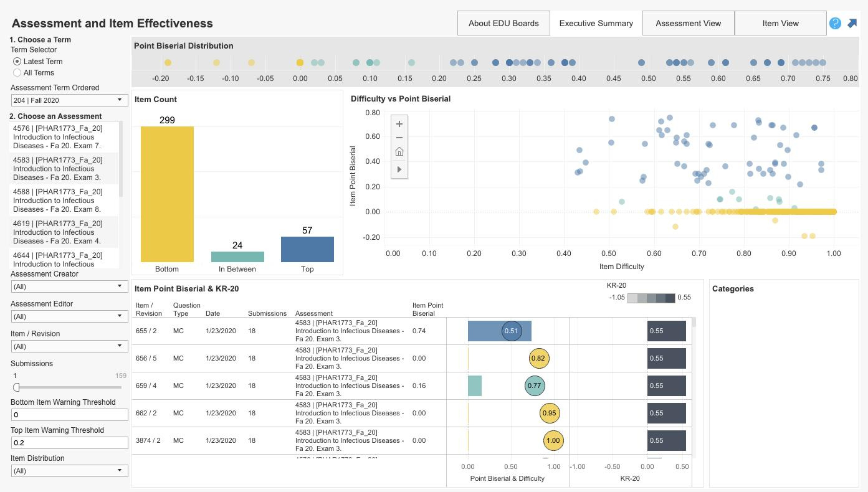Zoom out on the scatter plot
Viewport: 868px width, 492px height.
[399, 138]
